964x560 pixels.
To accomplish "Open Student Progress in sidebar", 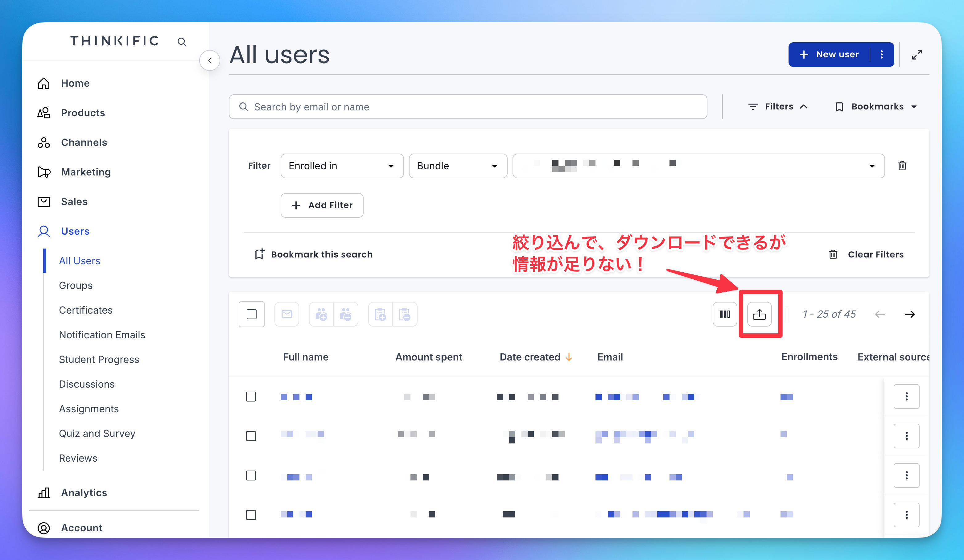I will (99, 359).
